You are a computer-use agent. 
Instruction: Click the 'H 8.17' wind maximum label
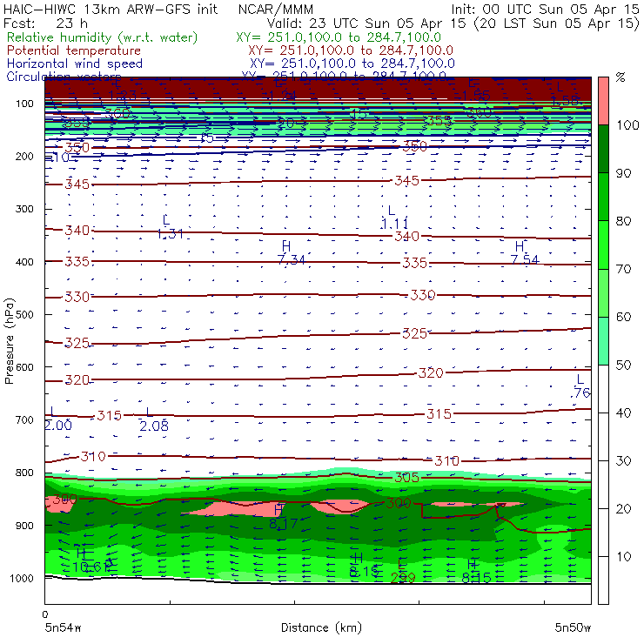pyautogui.click(x=283, y=517)
